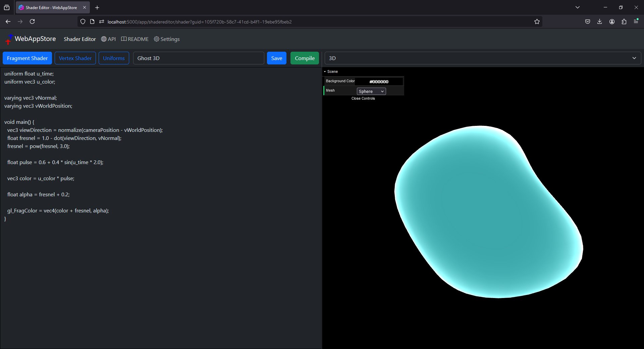Bookmark this page with the star icon
Screen dimensions: 644x349
[x=537, y=21]
